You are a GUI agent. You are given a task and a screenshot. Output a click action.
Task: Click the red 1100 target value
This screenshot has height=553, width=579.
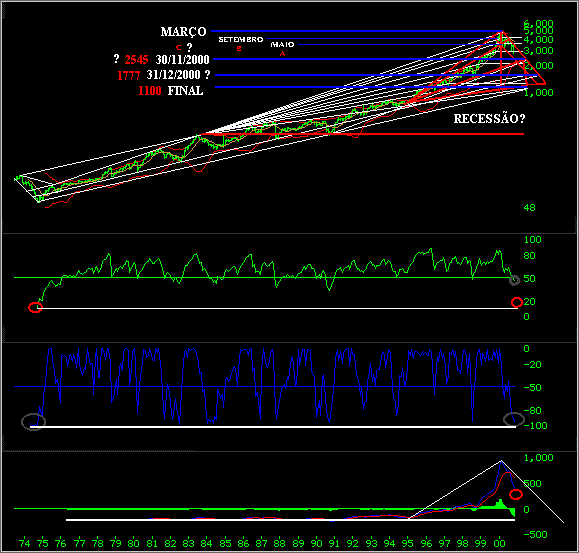point(150,91)
